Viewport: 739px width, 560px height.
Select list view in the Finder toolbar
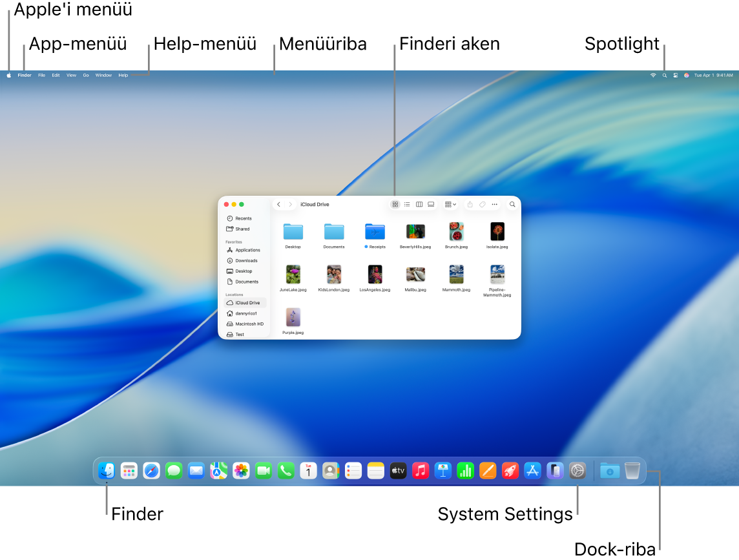(x=407, y=204)
